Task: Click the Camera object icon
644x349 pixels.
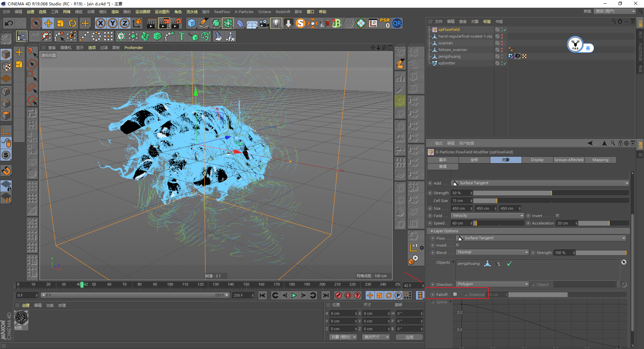Action: click(264, 23)
